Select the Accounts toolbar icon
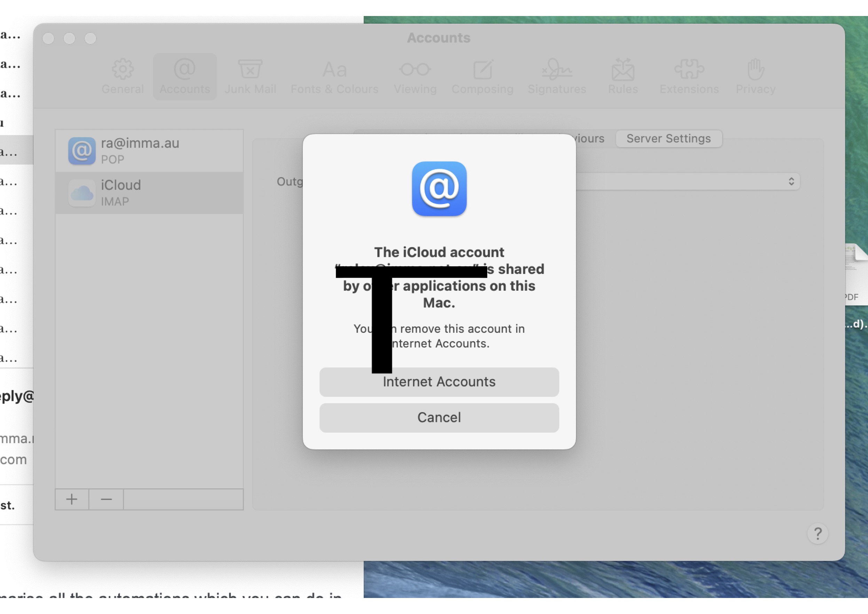Screen dimensions: 868x614 184,75
